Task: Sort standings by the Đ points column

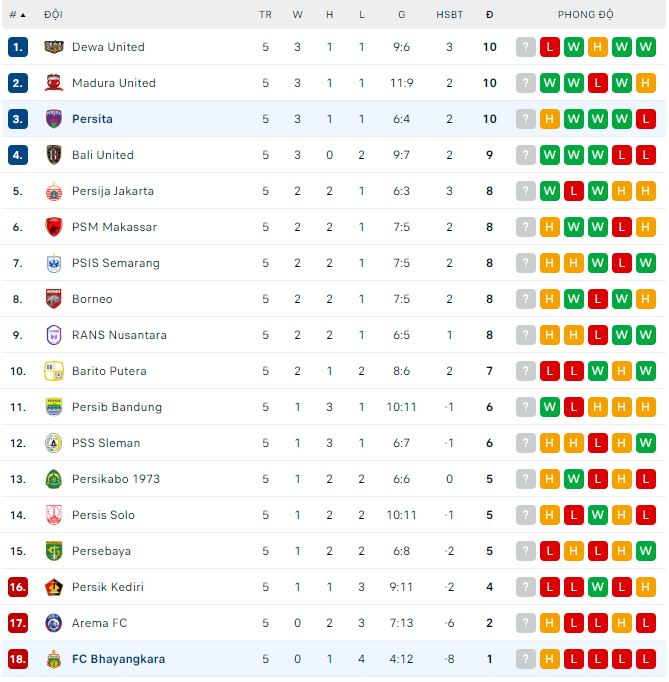Action: (x=489, y=15)
